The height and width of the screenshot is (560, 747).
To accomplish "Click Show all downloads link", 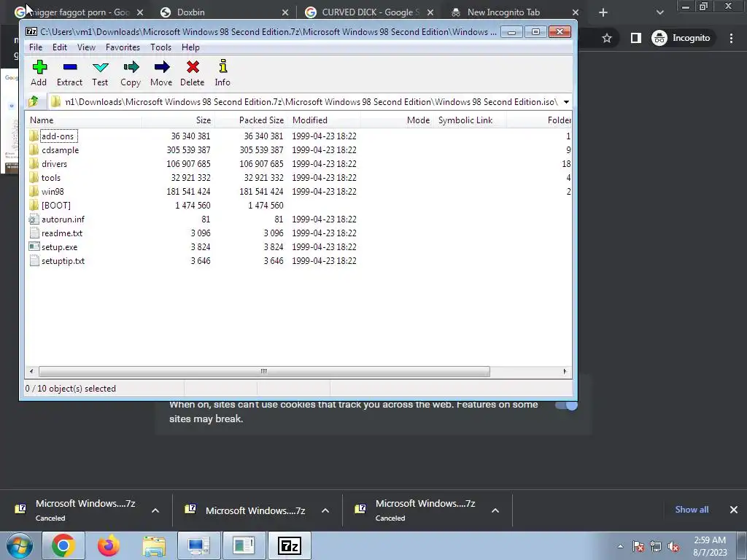I will [692, 510].
